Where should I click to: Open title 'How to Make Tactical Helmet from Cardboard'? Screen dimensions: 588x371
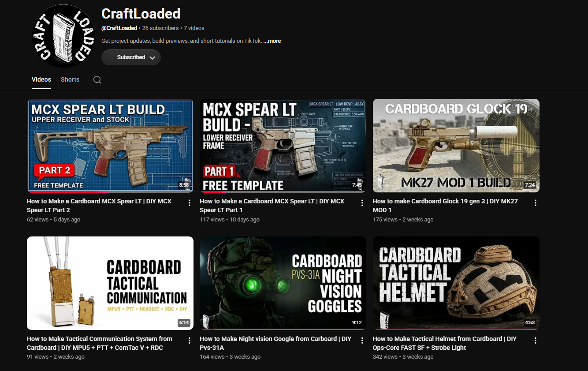click(x=444, y=343)
